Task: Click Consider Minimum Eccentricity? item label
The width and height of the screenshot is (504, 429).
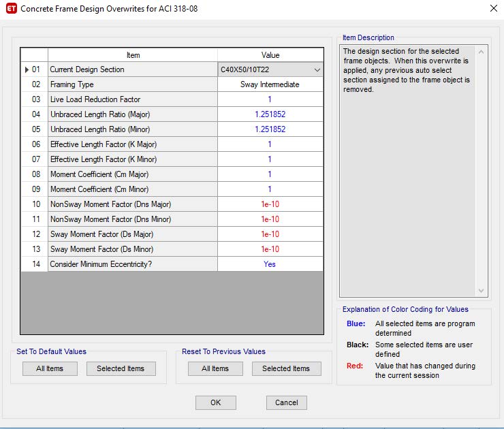Action: click(133, 264)
